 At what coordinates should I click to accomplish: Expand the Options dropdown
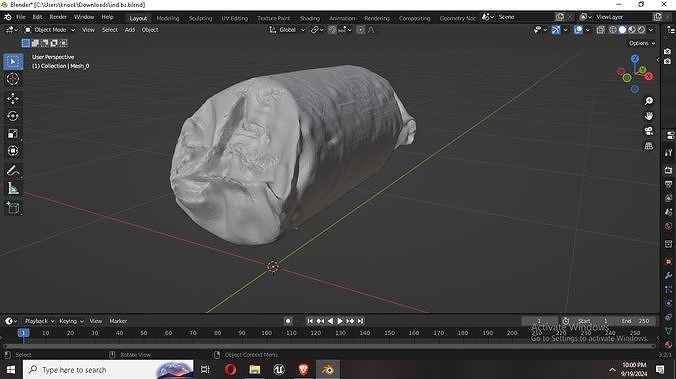(642, 43)
